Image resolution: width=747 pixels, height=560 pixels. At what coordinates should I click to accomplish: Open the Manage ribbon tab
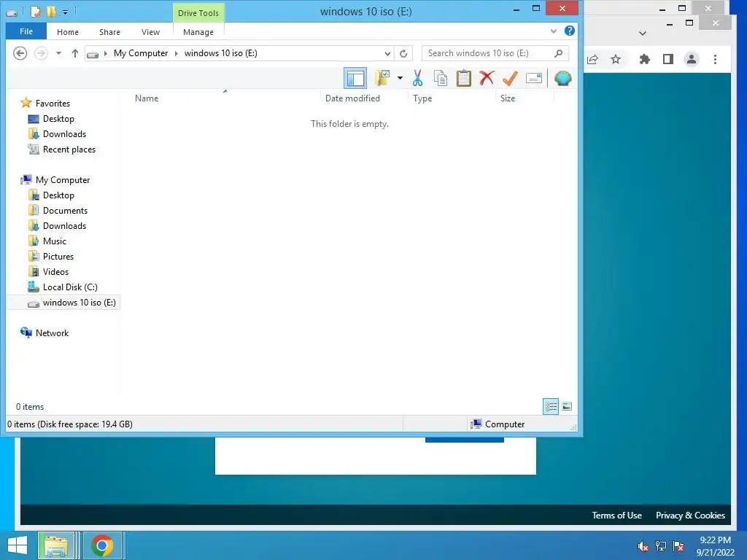coord(198,32)
